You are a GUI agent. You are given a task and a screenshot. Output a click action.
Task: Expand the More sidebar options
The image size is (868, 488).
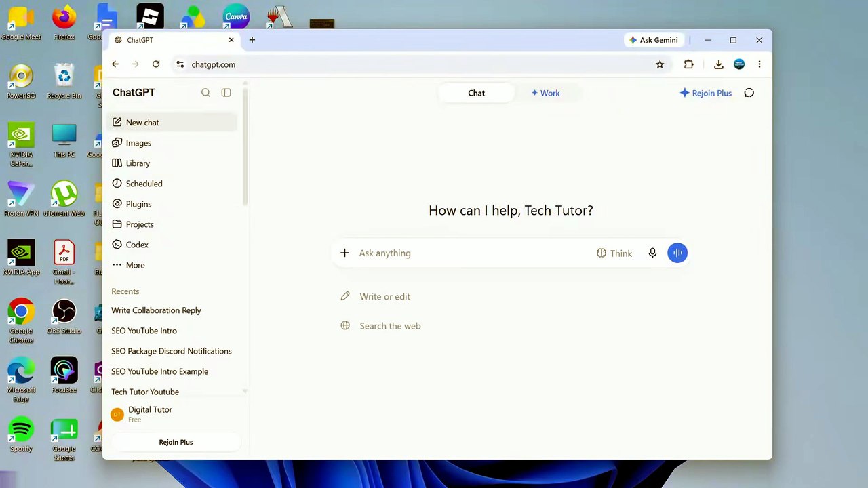pyautogui.click(x=172, y=265)
